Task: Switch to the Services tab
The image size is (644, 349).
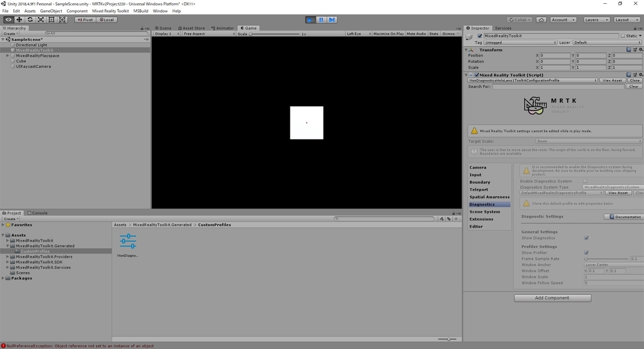Action: coord(503,28)
